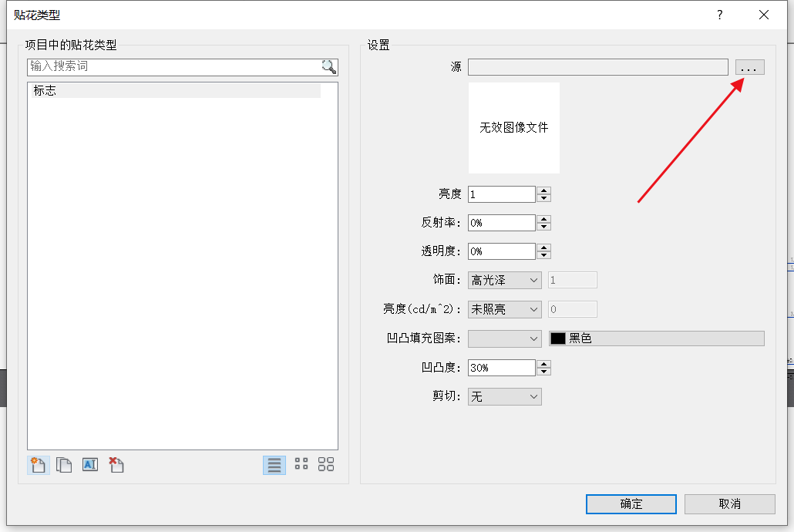
Task: Switch to small icons view
Action: (301, 464)
